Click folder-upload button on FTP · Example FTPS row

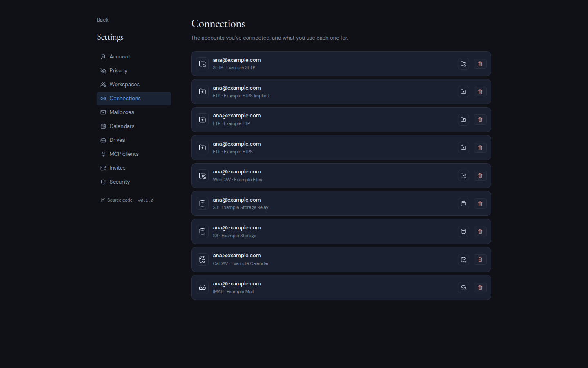click(463, 148)
